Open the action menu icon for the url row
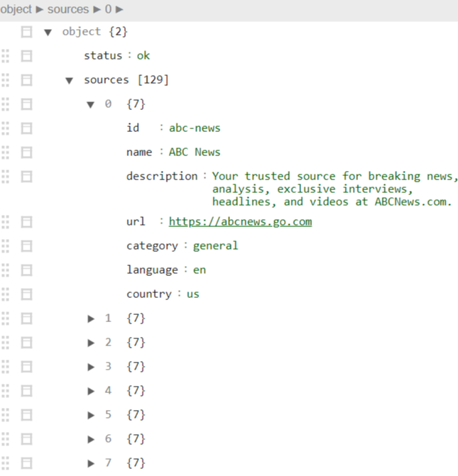 point(26,222)
